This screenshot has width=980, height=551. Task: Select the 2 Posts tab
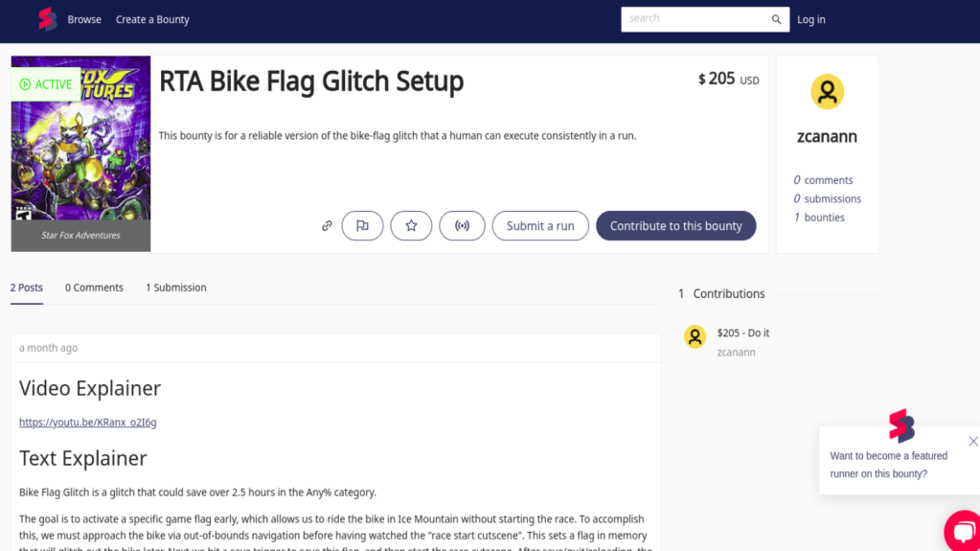27,287
